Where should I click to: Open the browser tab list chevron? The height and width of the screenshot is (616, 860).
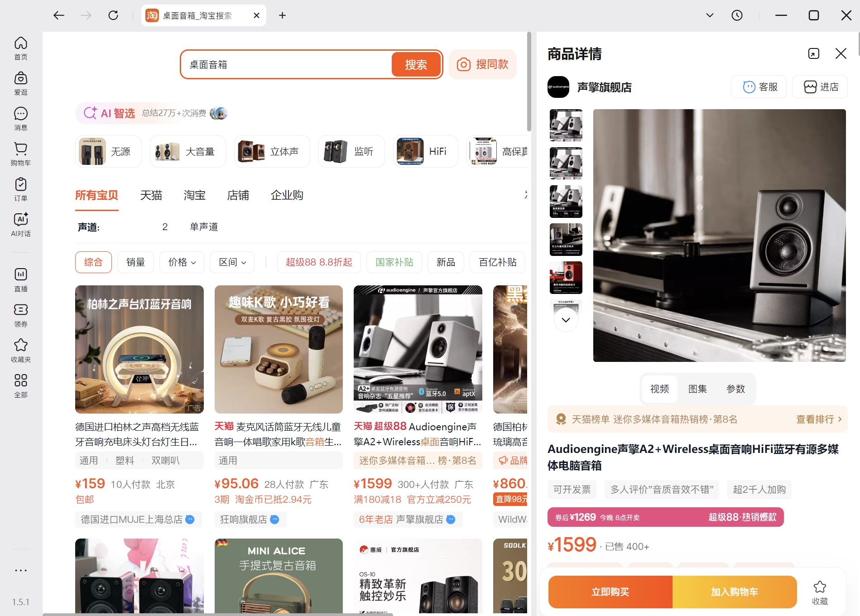710,15
